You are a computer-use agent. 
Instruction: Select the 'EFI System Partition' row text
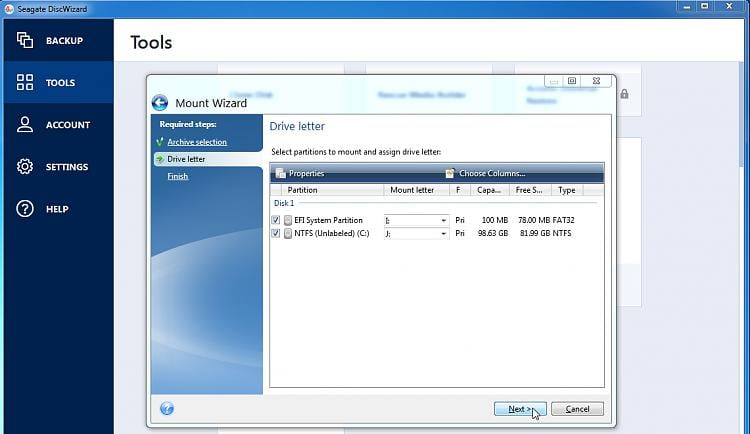(329, 220)
